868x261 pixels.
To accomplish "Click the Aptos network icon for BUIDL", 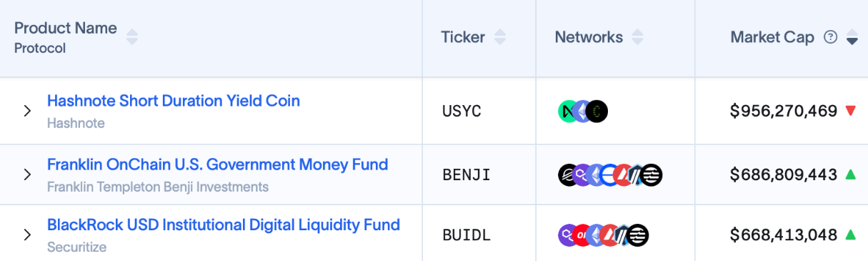I will [x=638, y=235].
